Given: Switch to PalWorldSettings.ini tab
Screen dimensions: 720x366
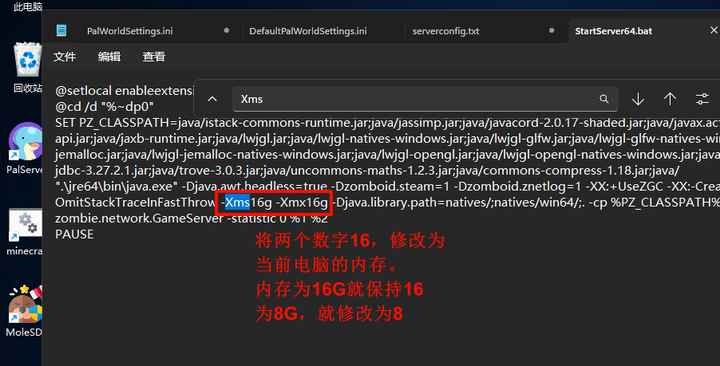Looking at the screenshot, I should click(x=130, y=31).
